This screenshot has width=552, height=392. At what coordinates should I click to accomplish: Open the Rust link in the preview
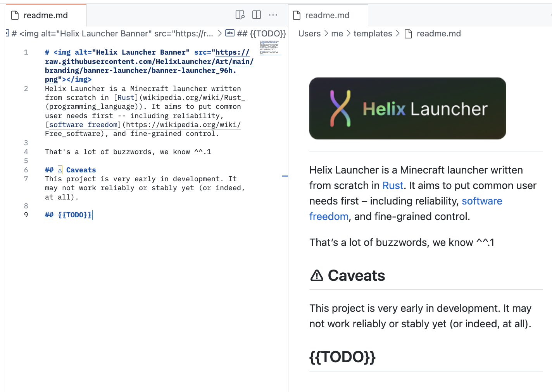click(x=393, y=186)
